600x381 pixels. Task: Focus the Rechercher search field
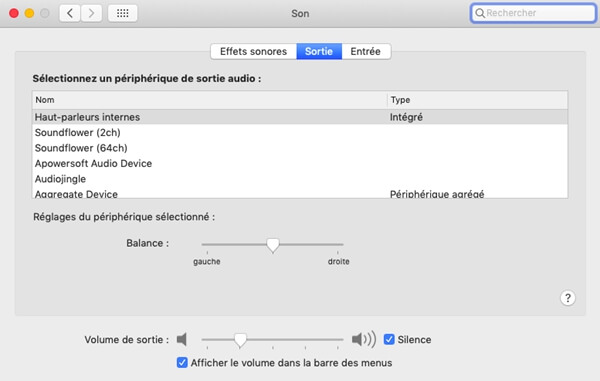tap(533, 13)
